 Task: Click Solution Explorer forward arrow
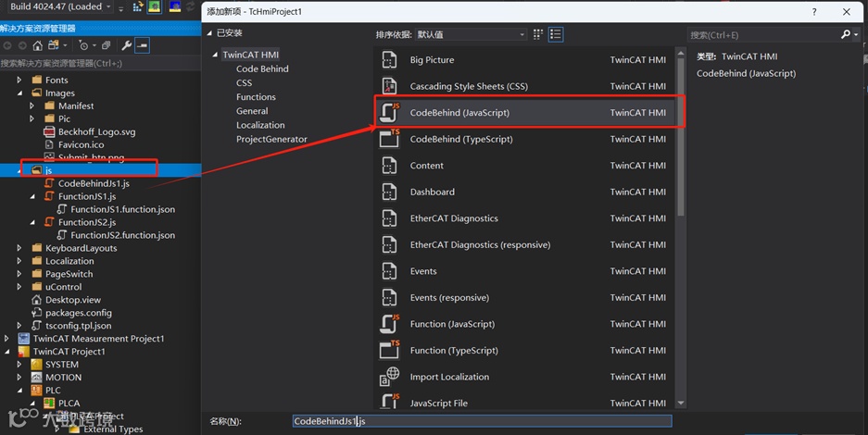click(x=22, y=45)
